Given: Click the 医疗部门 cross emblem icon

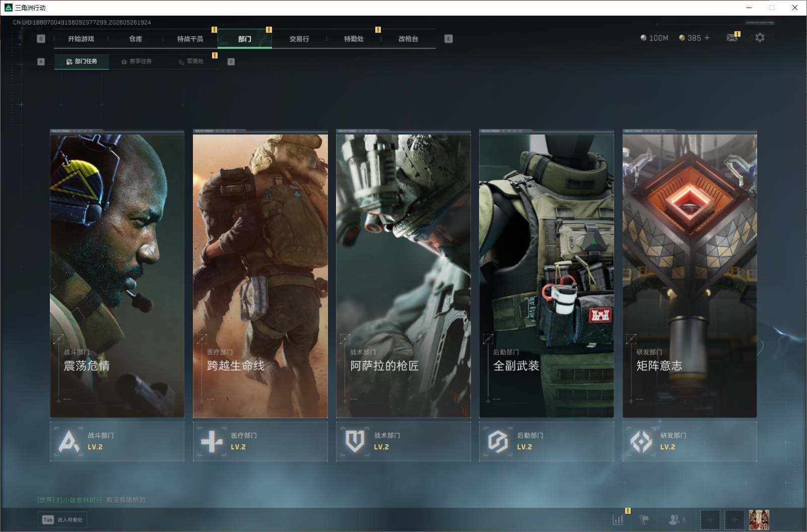Looking at the screenshot, I should click(212, 441).
